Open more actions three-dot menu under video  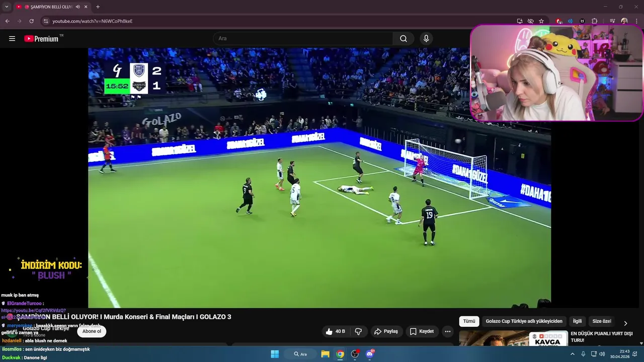447,331
